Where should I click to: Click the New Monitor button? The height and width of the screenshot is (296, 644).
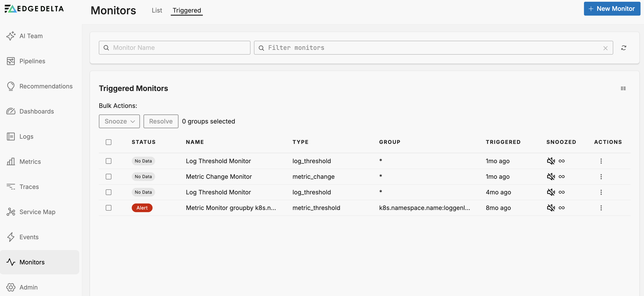pyautogui.click(x=612, y=9)
